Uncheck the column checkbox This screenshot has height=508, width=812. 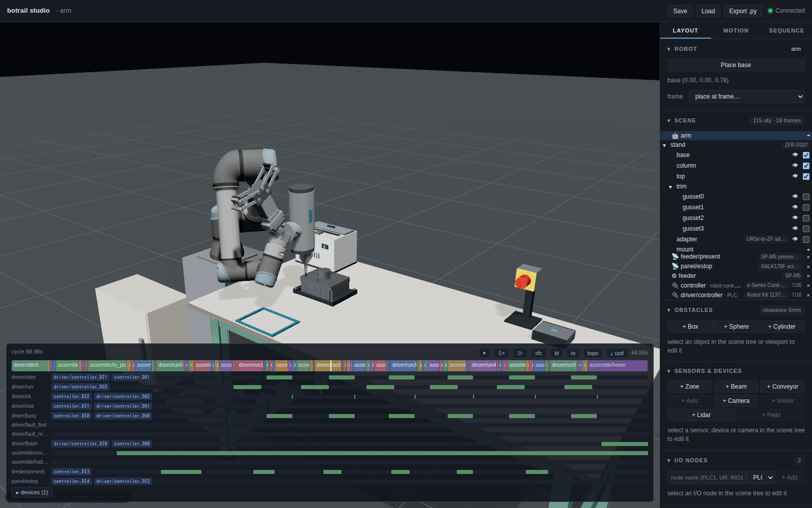coord(806,166)
